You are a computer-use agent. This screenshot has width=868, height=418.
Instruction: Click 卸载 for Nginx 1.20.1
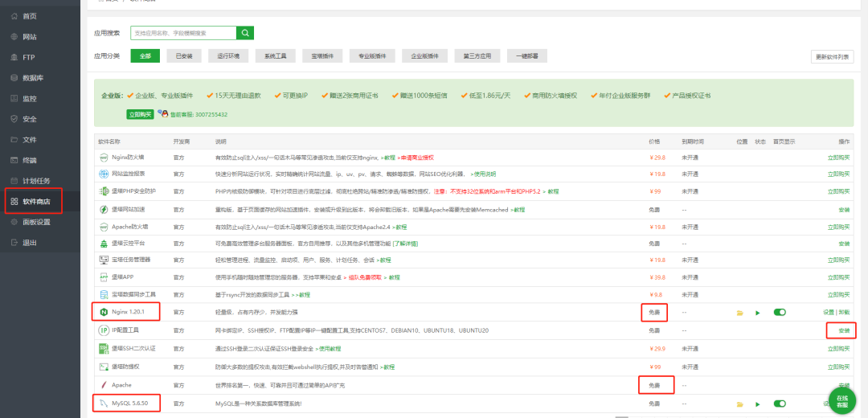pos(844,312)
